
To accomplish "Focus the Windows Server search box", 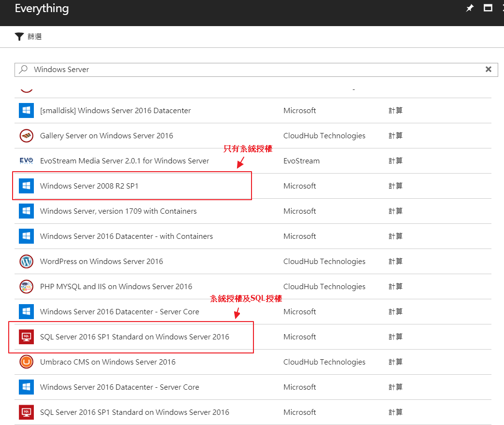I will point(256,70).
